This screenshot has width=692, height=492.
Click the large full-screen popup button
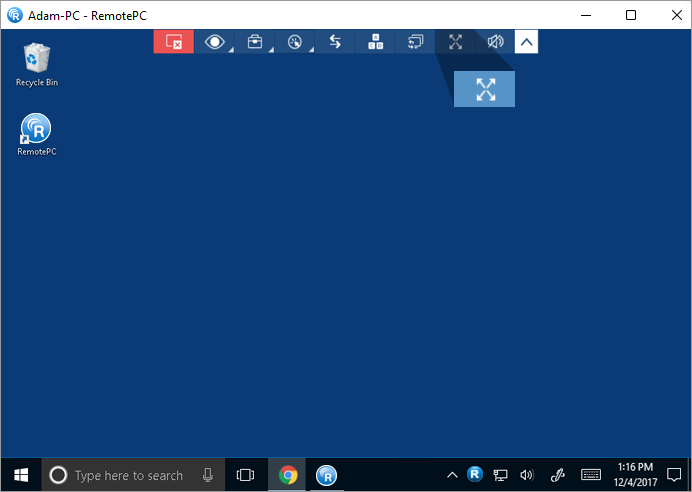click(485, 90)
